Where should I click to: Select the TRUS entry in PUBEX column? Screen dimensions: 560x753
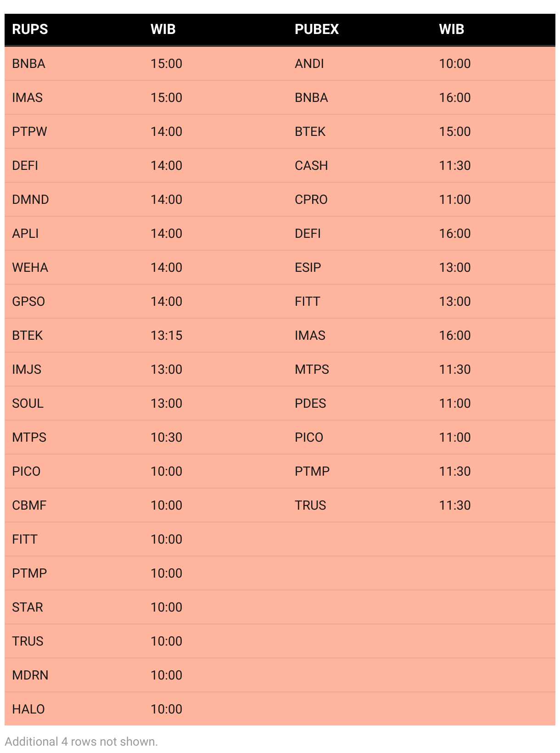310,506
